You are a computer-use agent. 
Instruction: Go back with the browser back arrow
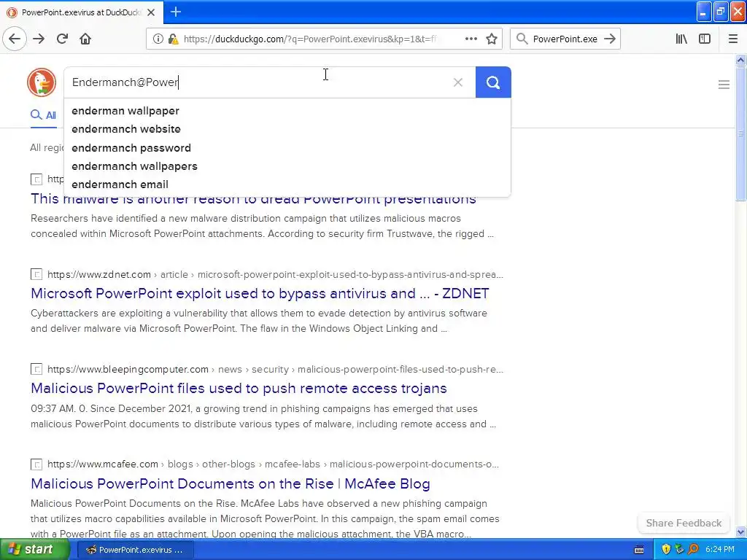[15, 39]
